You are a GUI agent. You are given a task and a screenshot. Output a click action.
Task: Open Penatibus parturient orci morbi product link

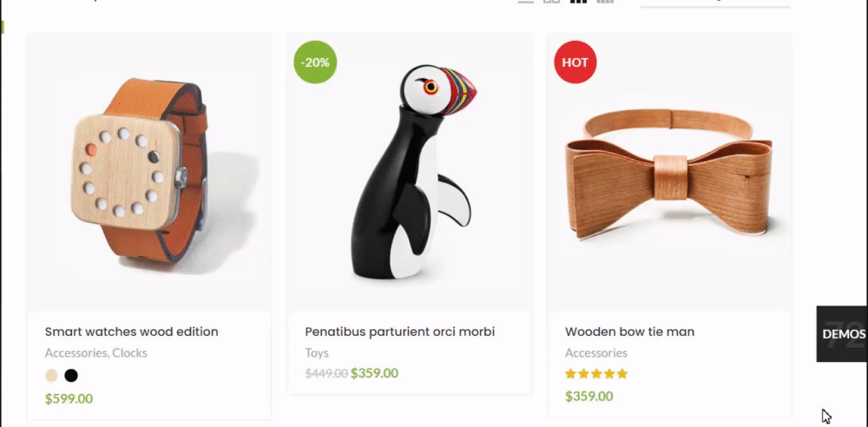click(399, 332)
